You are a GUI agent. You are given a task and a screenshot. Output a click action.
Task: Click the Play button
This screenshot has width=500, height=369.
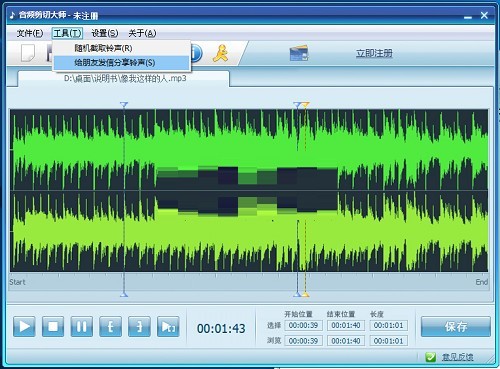tap(24, 326)
